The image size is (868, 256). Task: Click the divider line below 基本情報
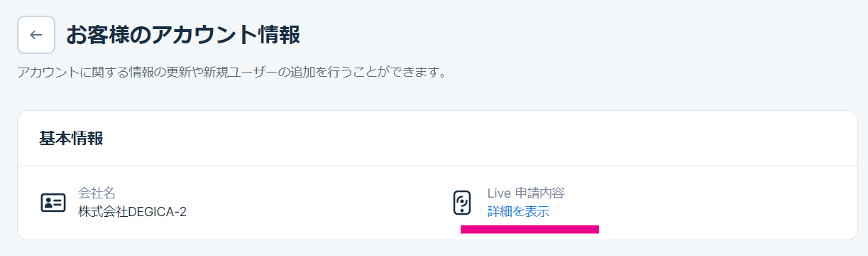tap(437, 166)
